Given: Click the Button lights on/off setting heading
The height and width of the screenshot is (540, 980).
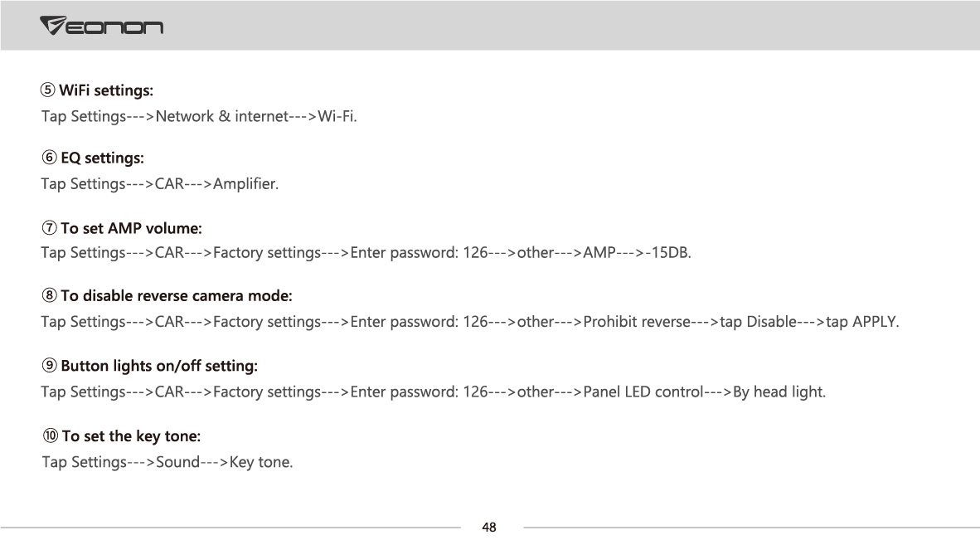Looking at the screenshot, I should coord(159,366).
